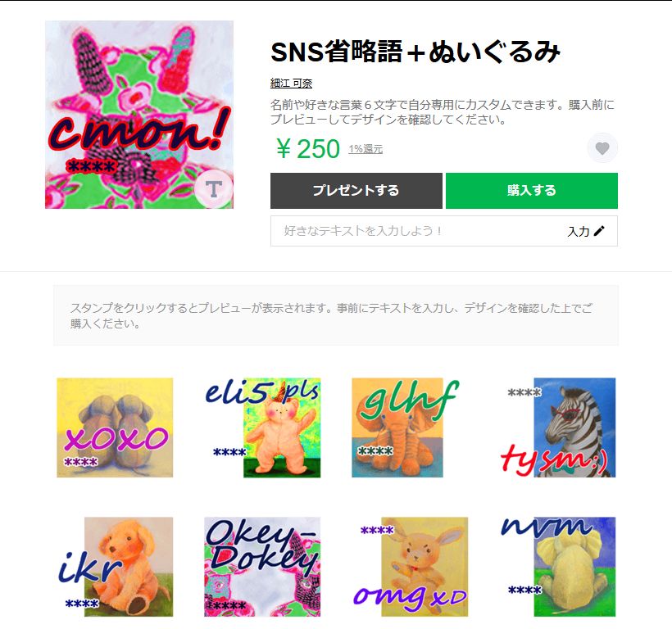
Task: Select the ikr puppy sticker
Action: (115, 567)
